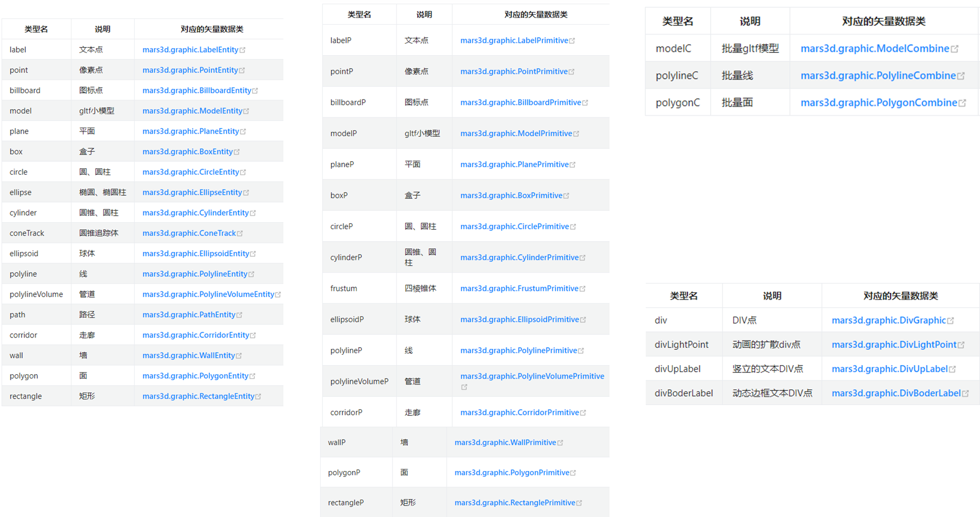Click external-link icon after ConeTrack
980x517 pixels.
pos(240,234)
